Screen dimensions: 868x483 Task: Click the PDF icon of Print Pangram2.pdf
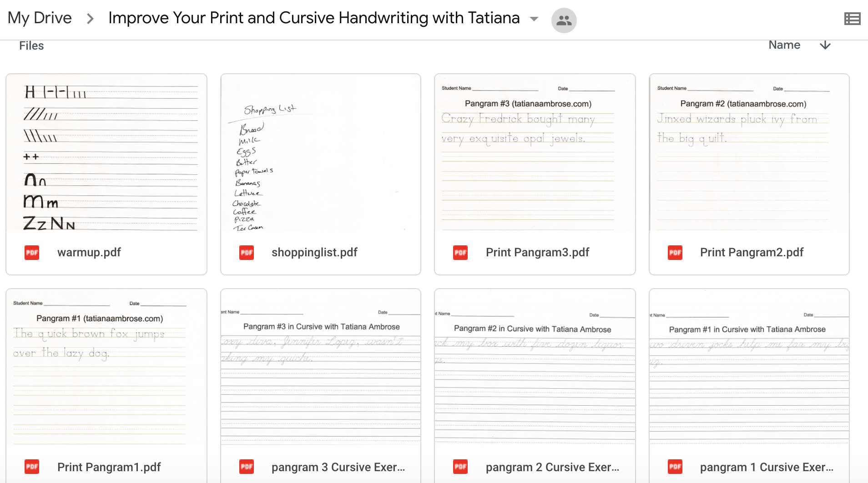click(x=675, y=253)
